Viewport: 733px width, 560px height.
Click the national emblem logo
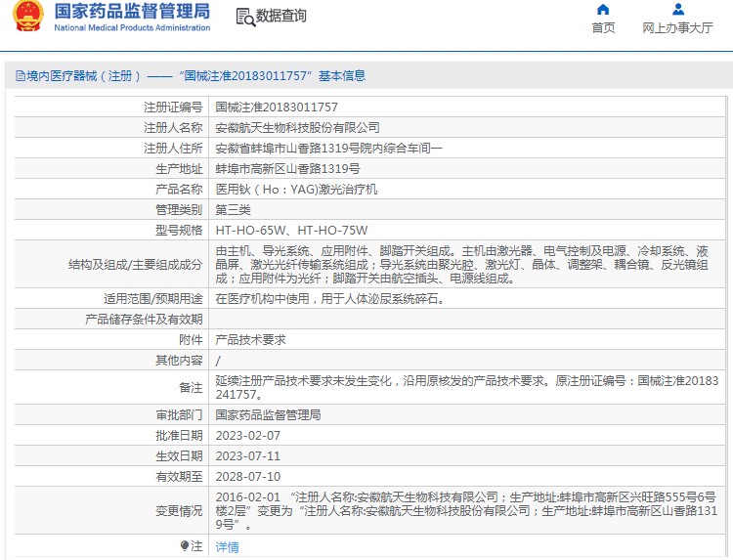coord(28,17)
